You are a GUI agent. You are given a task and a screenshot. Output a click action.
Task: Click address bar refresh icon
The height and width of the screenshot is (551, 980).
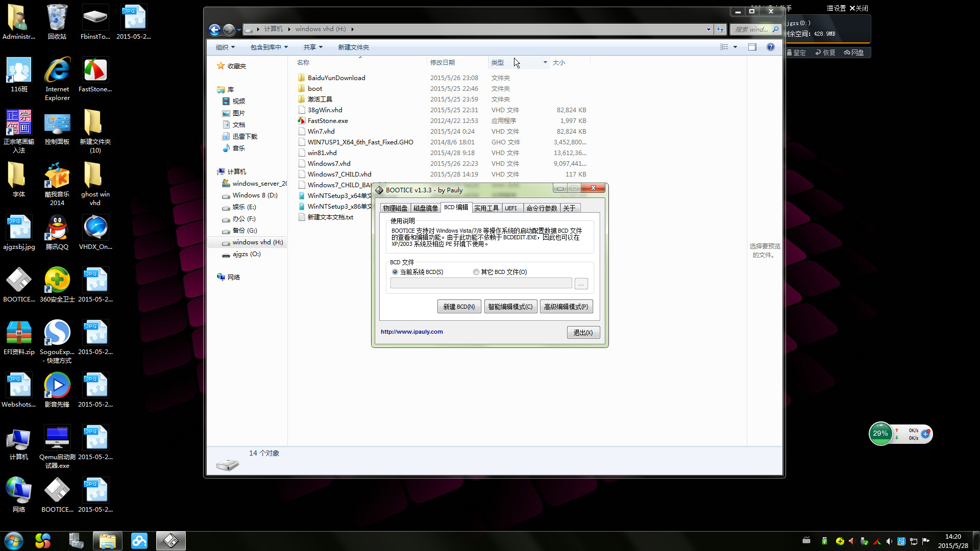point(720,30)
